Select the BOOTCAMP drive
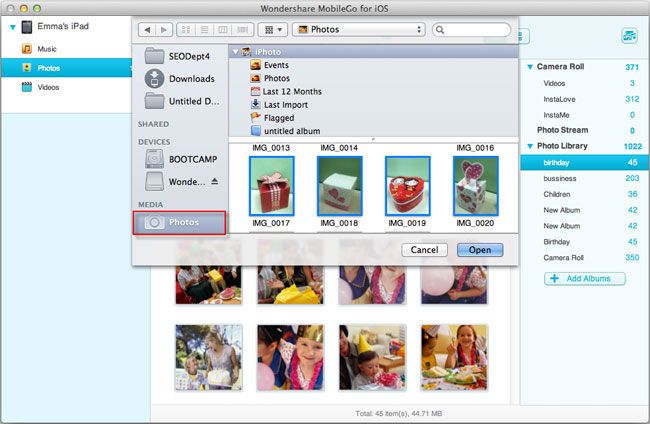Screen dimensions: 650x424 click(179, 159)
